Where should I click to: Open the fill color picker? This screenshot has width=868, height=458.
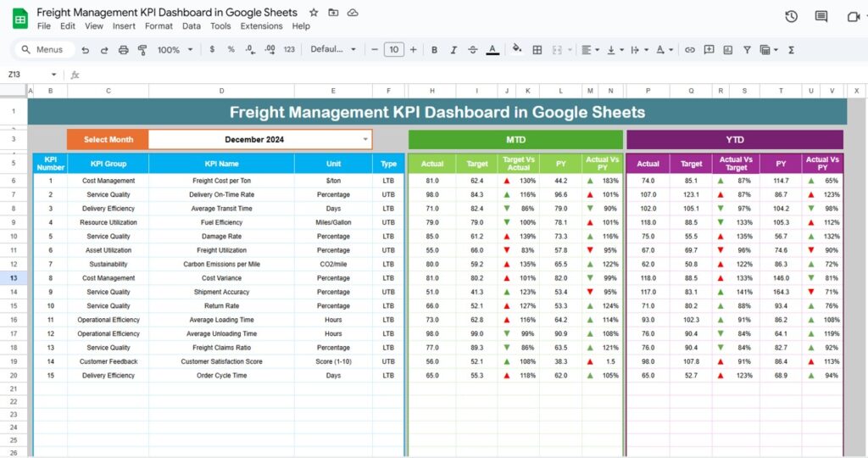pyautogui.click(x=517, y=49)
